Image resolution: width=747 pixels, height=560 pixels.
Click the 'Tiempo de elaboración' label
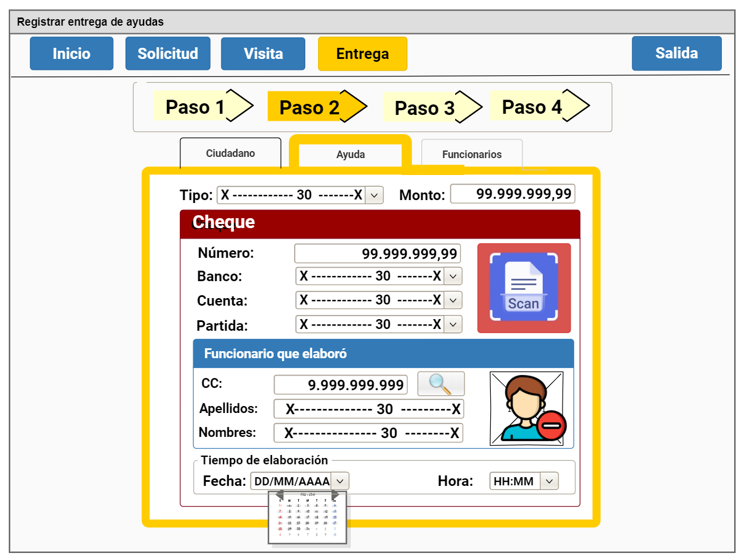click(264, 460)
